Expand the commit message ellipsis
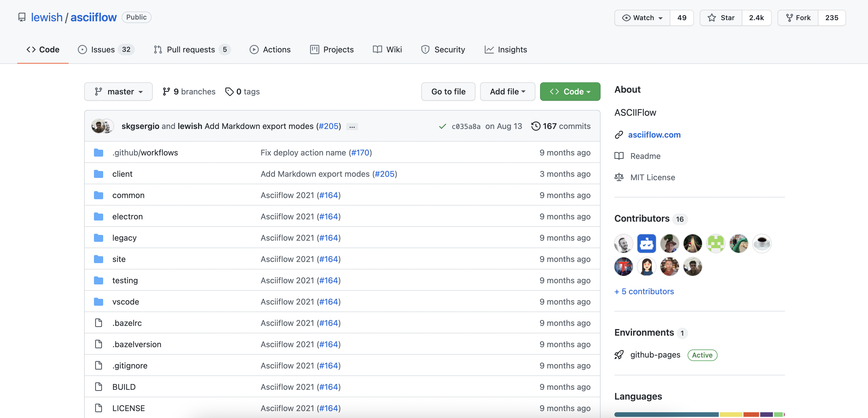The height and width of the screenshot is (418, 868). pyautogui.click(x=352, y=127)
